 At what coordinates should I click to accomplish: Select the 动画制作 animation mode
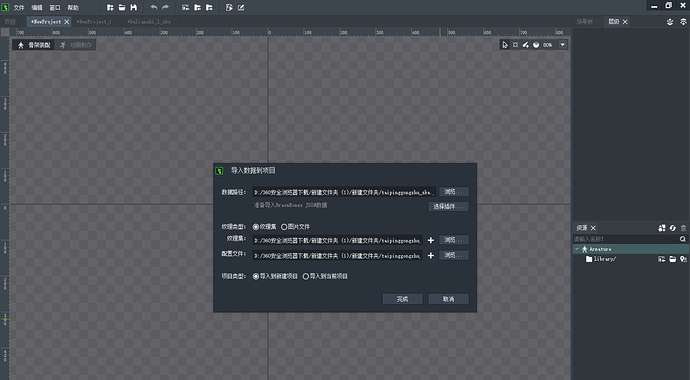click(76, 45)
